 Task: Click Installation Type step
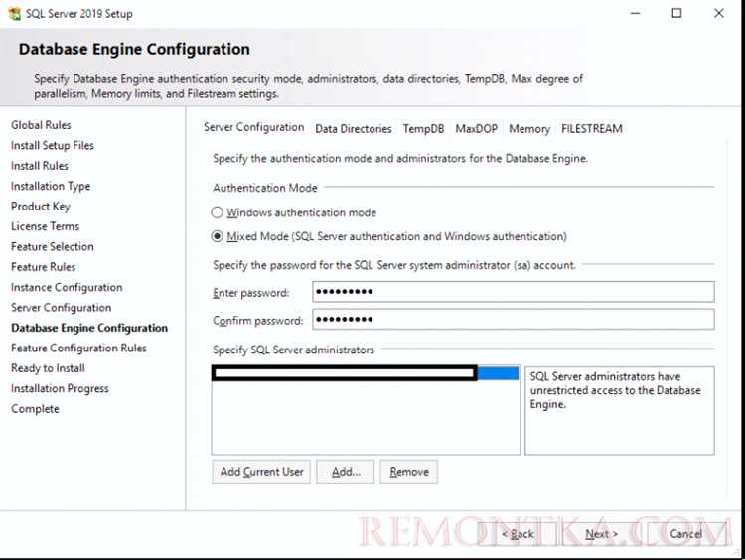click(51, 187)
